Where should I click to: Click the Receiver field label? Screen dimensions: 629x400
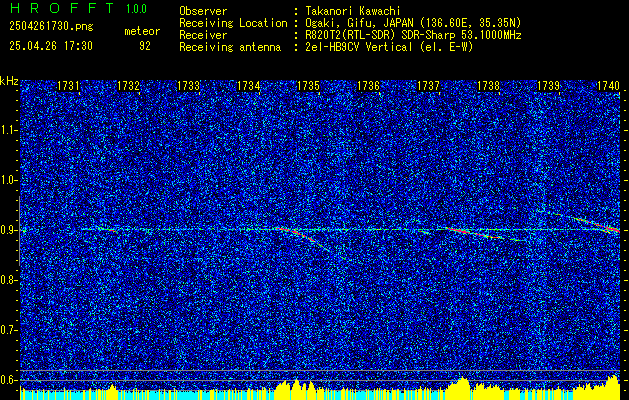pyautogui.click(x=203, y=35)
